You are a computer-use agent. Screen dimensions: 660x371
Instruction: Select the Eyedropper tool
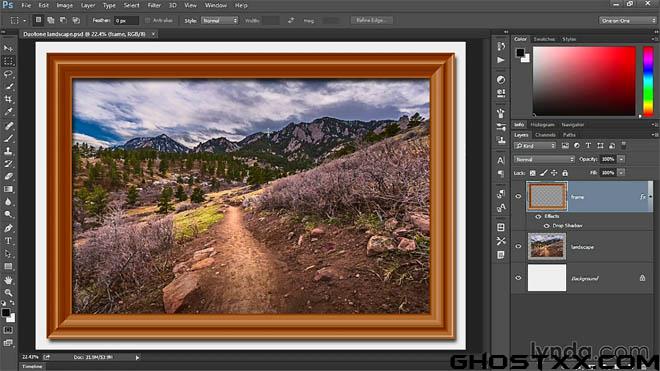point(8,112)
